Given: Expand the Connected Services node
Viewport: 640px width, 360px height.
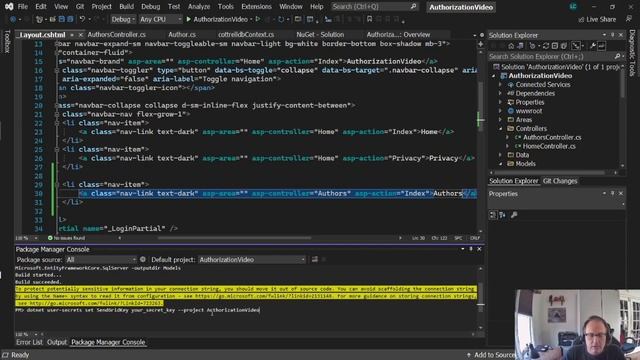Looking at the screenshot, I should click(500, 84).
